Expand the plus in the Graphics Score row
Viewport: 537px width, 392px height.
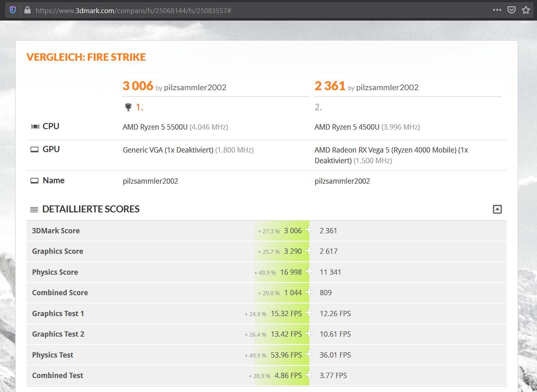tap(309, 251)
